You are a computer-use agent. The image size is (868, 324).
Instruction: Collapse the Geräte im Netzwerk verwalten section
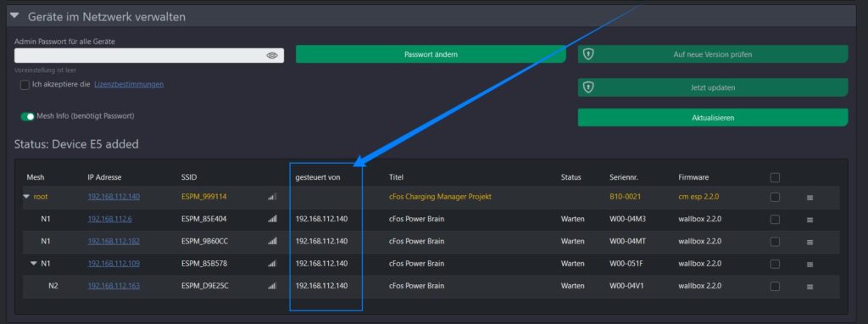click(x=14, y=17)
